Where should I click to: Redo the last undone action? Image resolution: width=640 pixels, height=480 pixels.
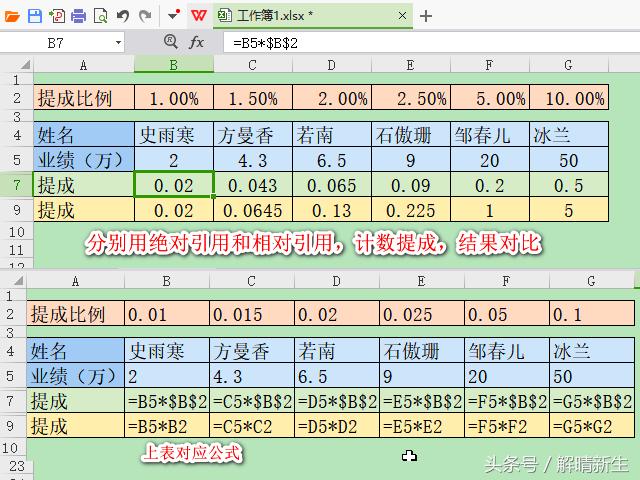pyautogui.click(x=144, y=16)
